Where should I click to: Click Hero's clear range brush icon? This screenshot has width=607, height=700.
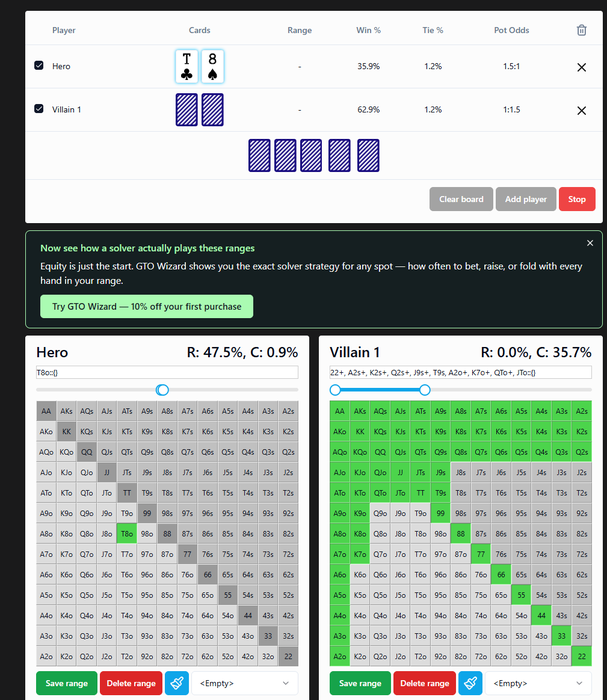pos(177,683)
